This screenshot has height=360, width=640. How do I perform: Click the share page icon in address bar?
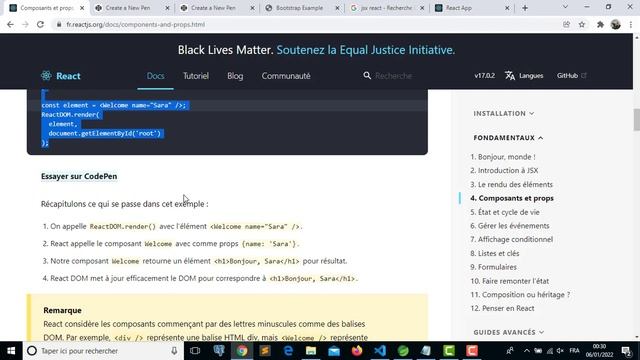[x=567, y=24]
